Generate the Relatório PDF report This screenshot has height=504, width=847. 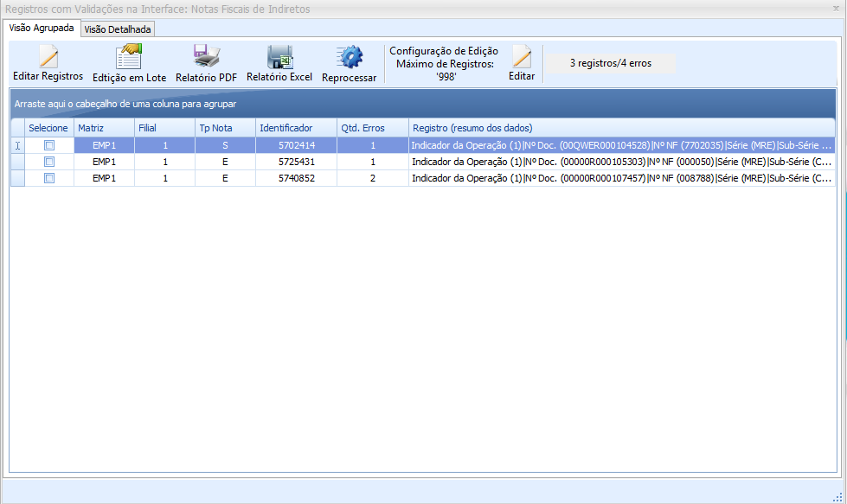(206, 58)
